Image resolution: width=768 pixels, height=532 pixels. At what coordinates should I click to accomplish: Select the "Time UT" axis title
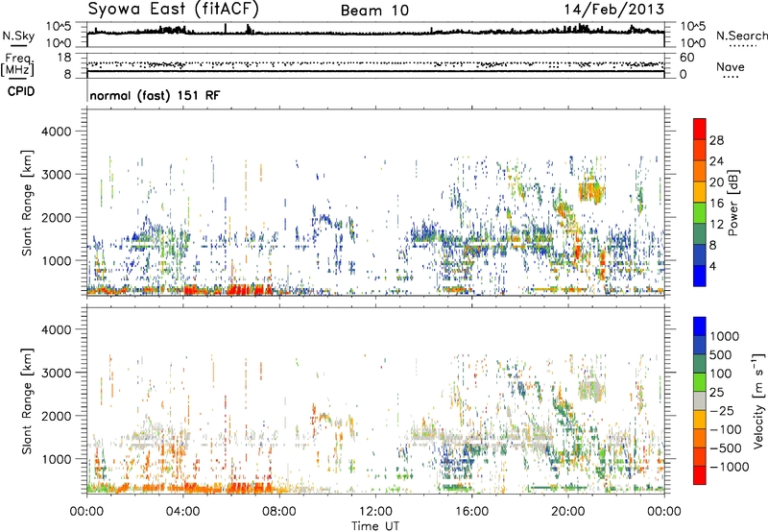coord(375,526)
